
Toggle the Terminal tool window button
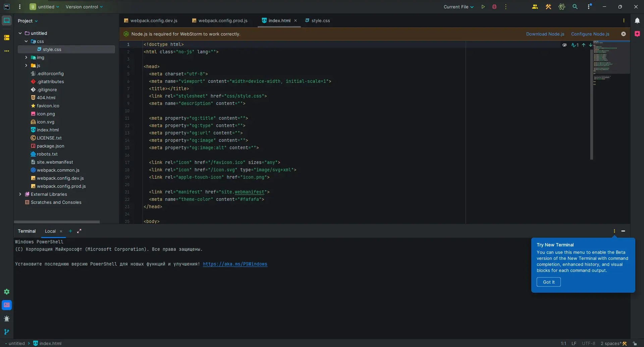7,305
